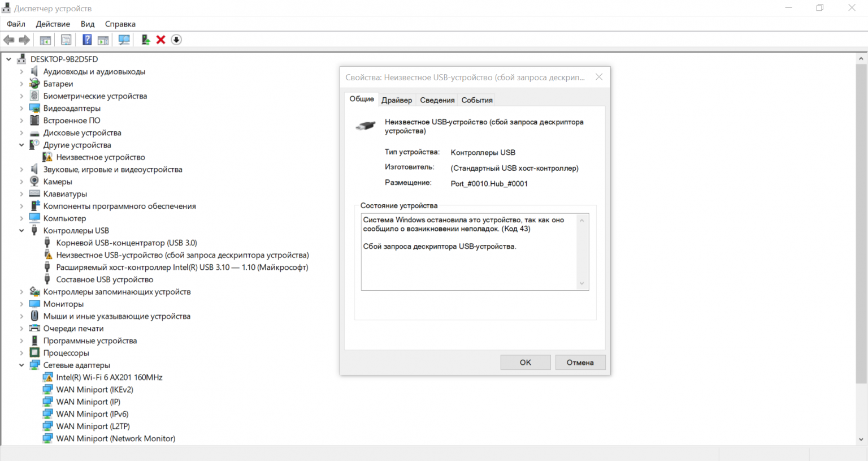Scan for hardware changes icon
Screen dimensions: 868x461
click(124, 40)
